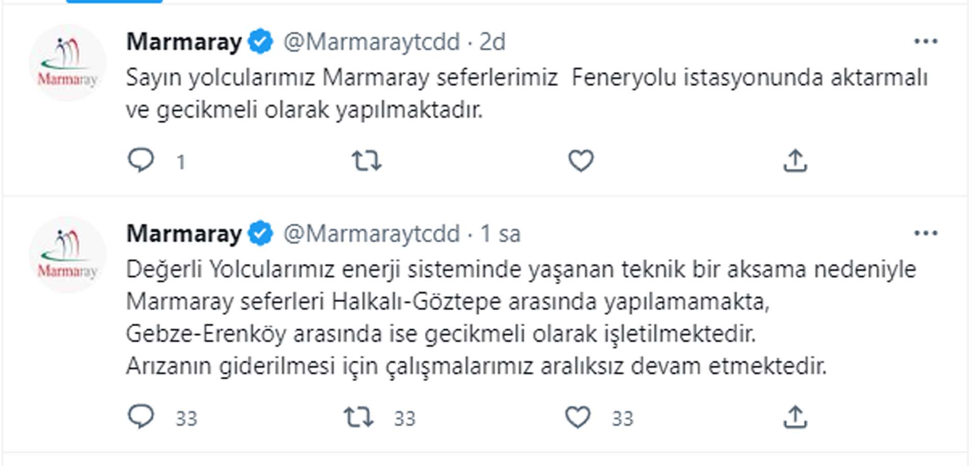
Task: Retweet the Feneryolu transfer tweet
Action: (366, 160)
